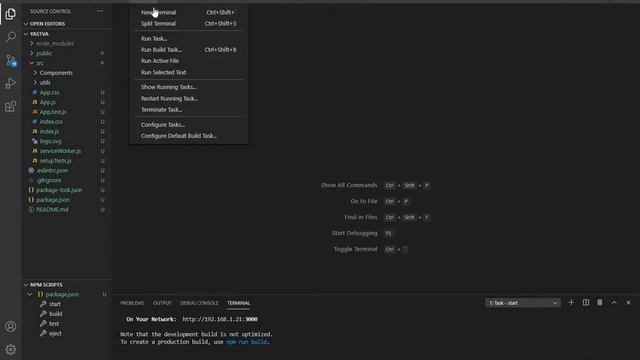This screenshot has width=640, height=360.
Task: Select Restart Running Task... menu entry
Action: (x=188, y=98)
